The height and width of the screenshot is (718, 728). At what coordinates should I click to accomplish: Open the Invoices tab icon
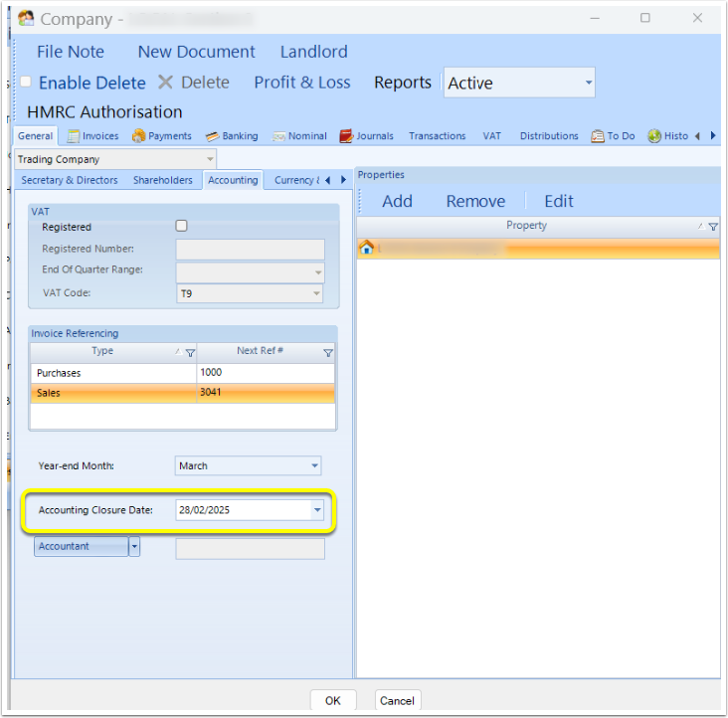(x=74, y=136)
